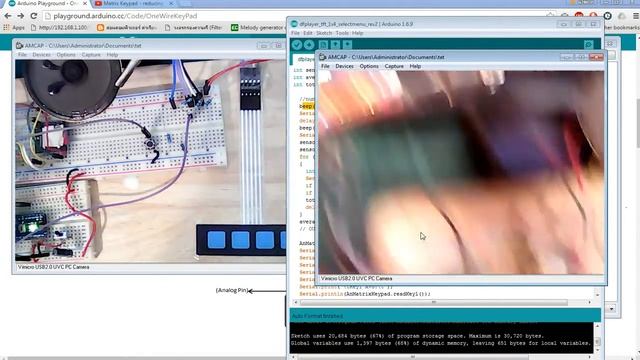Open Devices menu in left AMCAP window
640x360 pixels.
click(42, 55)
